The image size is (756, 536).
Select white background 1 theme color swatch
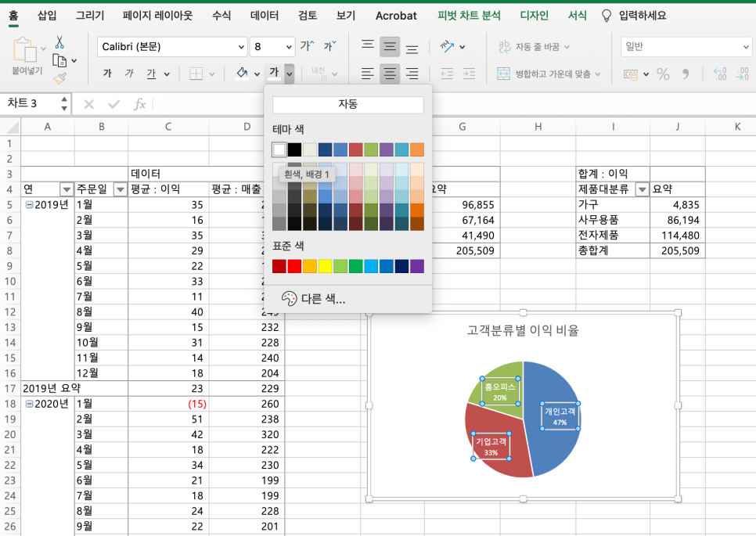coord(279,149)
